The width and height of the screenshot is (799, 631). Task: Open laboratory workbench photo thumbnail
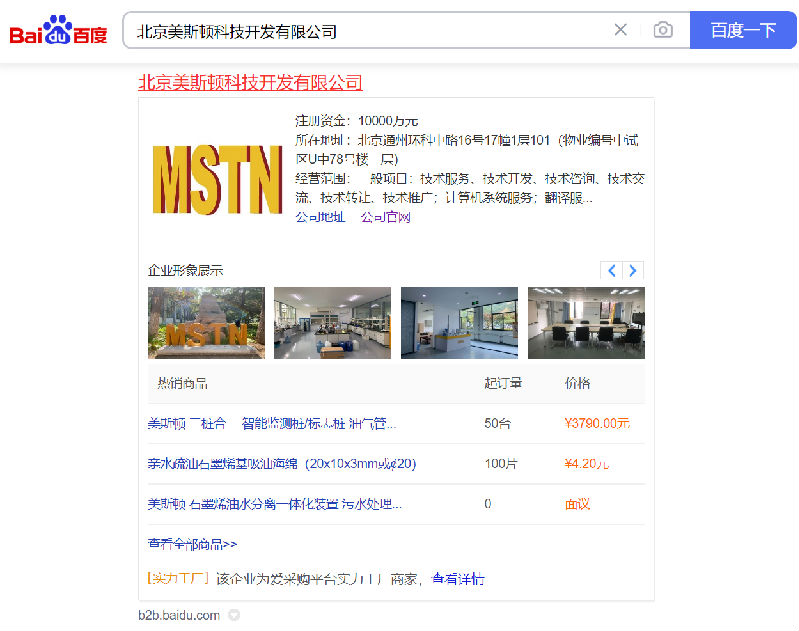point(332,323)
